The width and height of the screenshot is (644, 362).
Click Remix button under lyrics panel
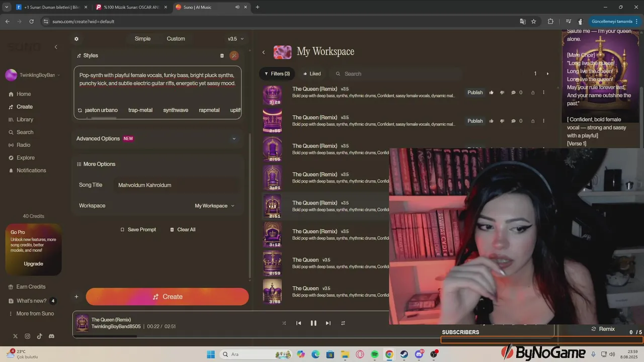pos(603,329)
